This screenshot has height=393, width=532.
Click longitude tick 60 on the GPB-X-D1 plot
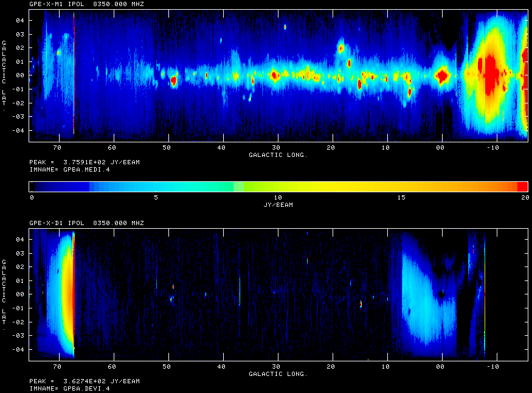click(x=112, y=366)
